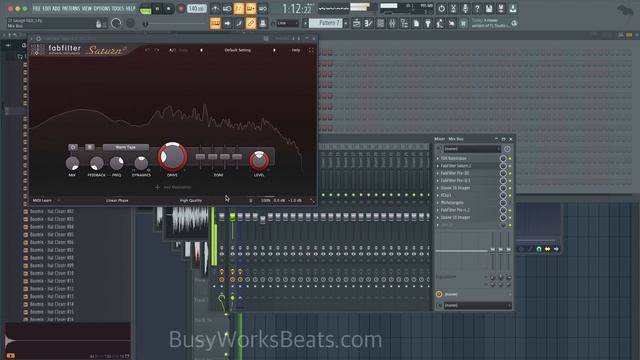Image resolution: width=640 pixels, height=360 pixels.
Task: Click the Saturn A/B compare button
Action: point(172,50)
